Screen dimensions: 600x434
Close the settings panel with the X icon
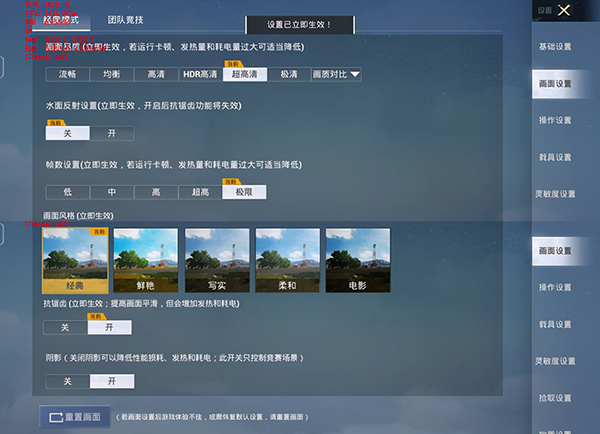click(x=565, y=11)
